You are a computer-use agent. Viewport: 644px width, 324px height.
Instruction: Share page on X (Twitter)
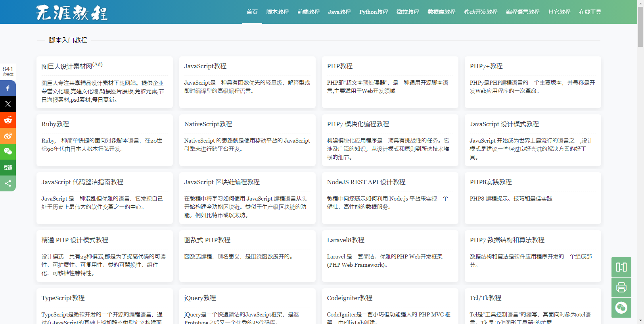point(8,104)
